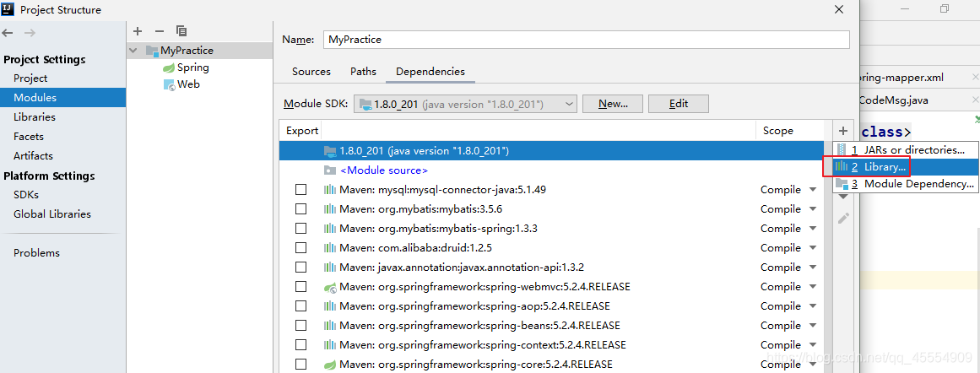
Task: Open scope dropdown for mybatis-spring
Action: click(x=813, y=229)
